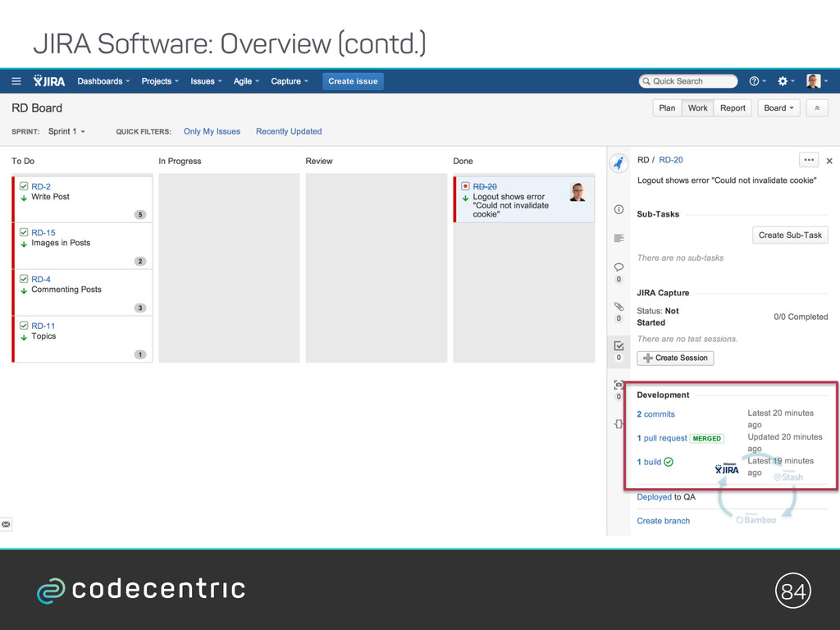Open the issue details info icon
The width and height of the screenshot is (840, 630).
619,209
